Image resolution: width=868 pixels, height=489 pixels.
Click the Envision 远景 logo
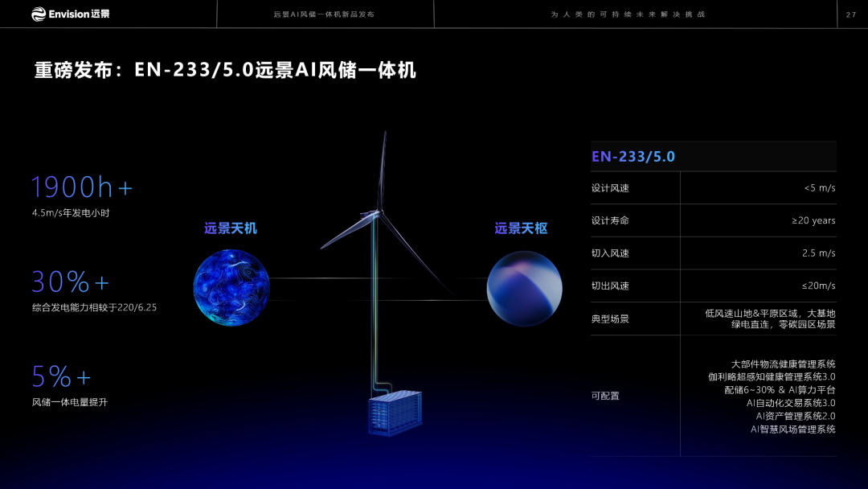(70, 14)
